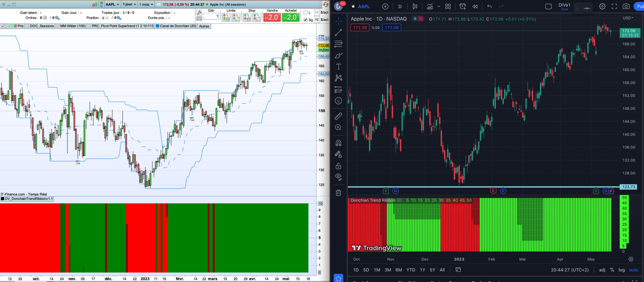The height and width of the screenshot is (282, 644).
Task: Enable the L limit checkbox
Action: [305, 13]
